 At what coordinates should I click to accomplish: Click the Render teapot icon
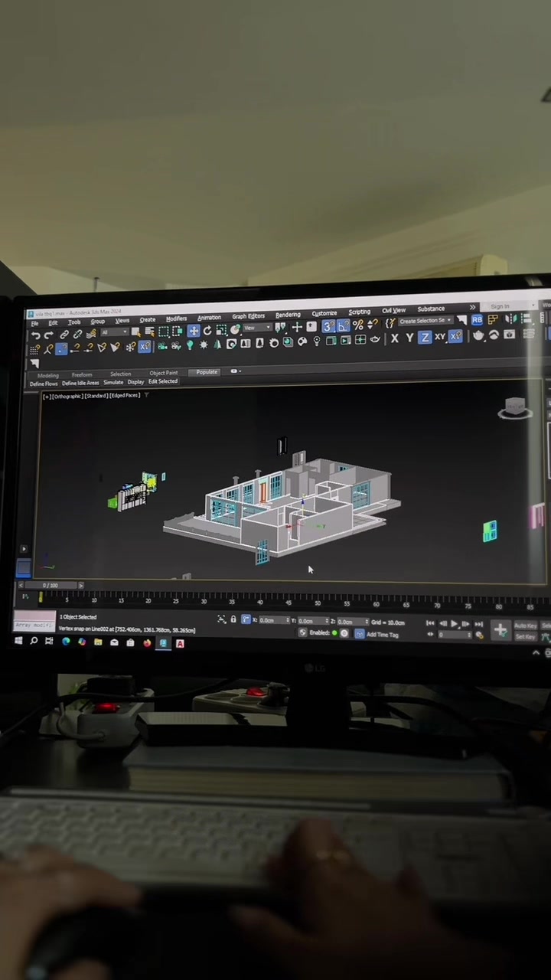[478, 335]
